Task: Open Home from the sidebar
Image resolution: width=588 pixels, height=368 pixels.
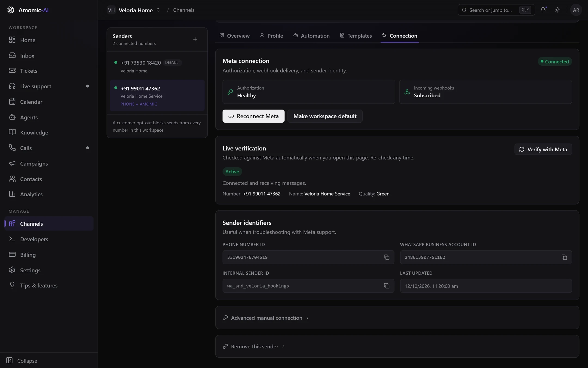Action: tap(49, 40)
